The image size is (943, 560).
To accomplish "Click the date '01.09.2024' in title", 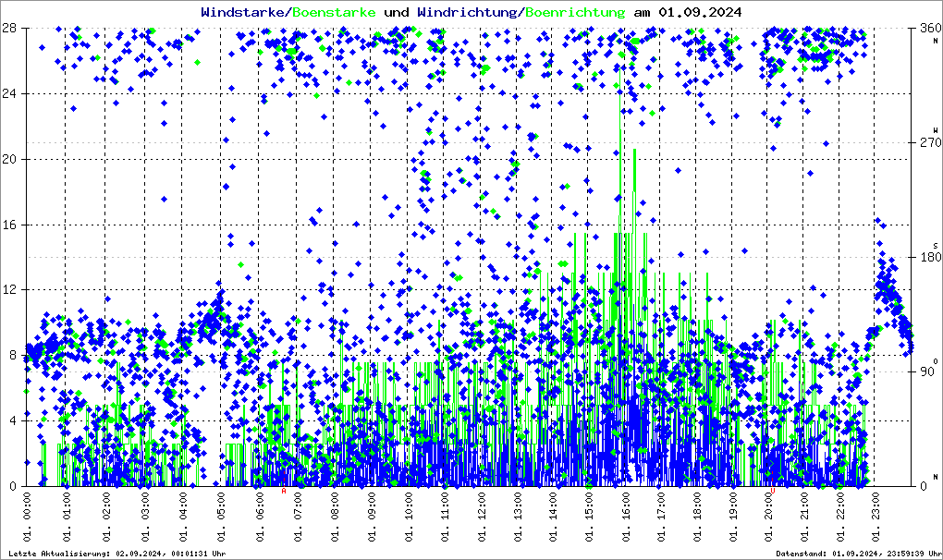I will pos(700,12).
